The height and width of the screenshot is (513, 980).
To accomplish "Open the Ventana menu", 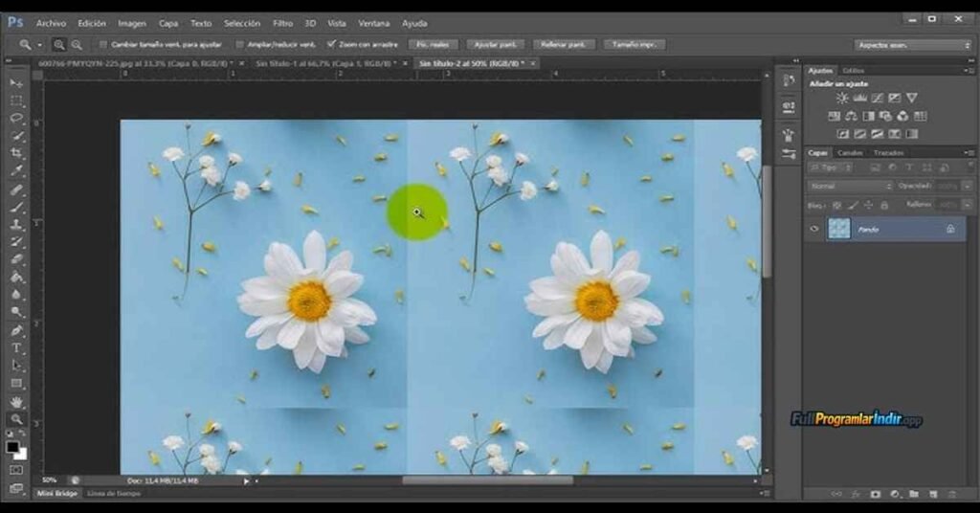I will [x=374, y=23].
